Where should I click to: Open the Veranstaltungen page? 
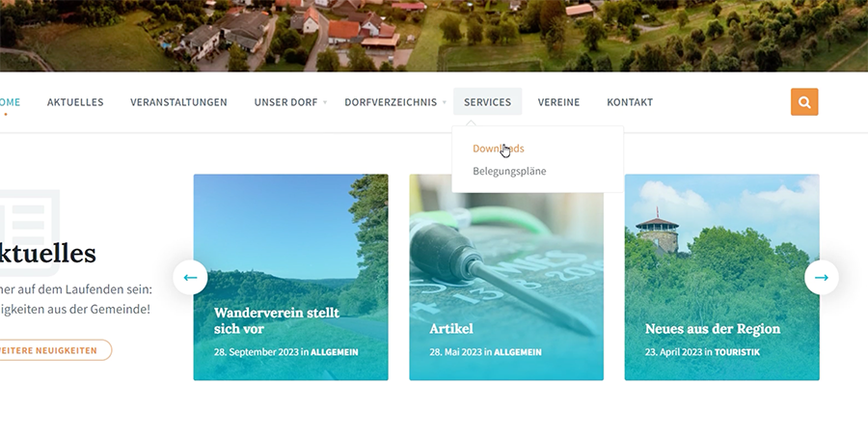click(178, 102)
